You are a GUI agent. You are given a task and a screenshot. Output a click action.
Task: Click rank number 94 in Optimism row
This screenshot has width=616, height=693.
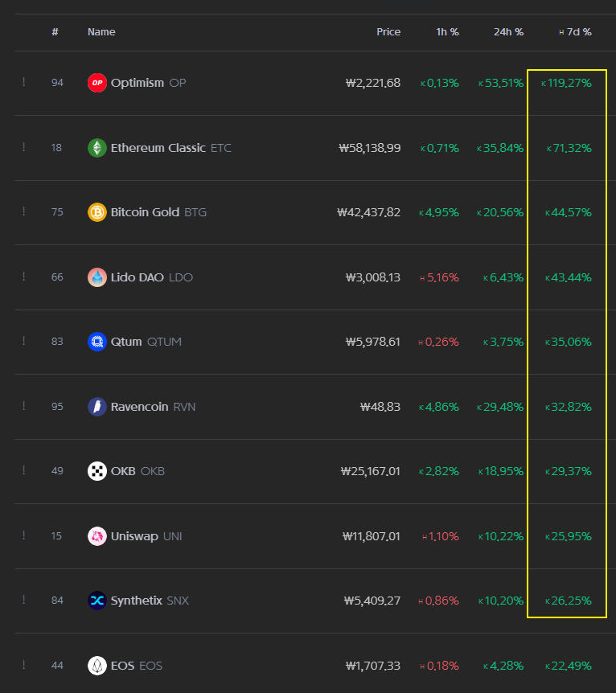click(57, 83)
